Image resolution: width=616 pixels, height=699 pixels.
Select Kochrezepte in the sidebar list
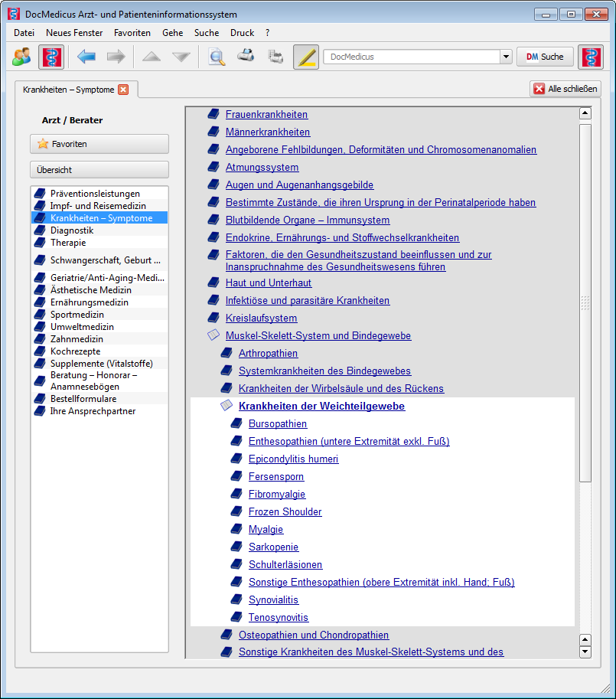tap(99, 351)
